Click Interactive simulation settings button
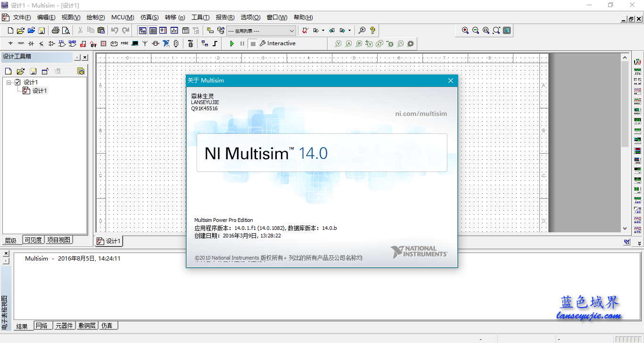644x343 pixels. coord(278,43)
